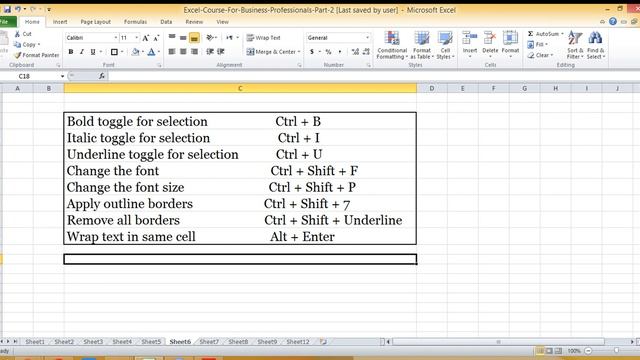Viewport: 640px width, 360px height.
Task: Switch to the Page Layout tab
Action: coord(96,22)
